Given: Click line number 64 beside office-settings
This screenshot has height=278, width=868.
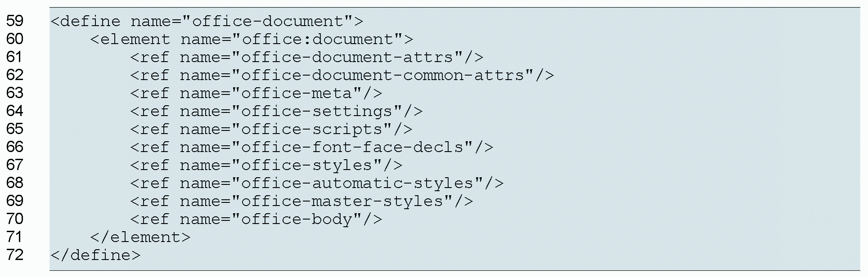Looking at the screenshot, I should (x=15, y=111).
